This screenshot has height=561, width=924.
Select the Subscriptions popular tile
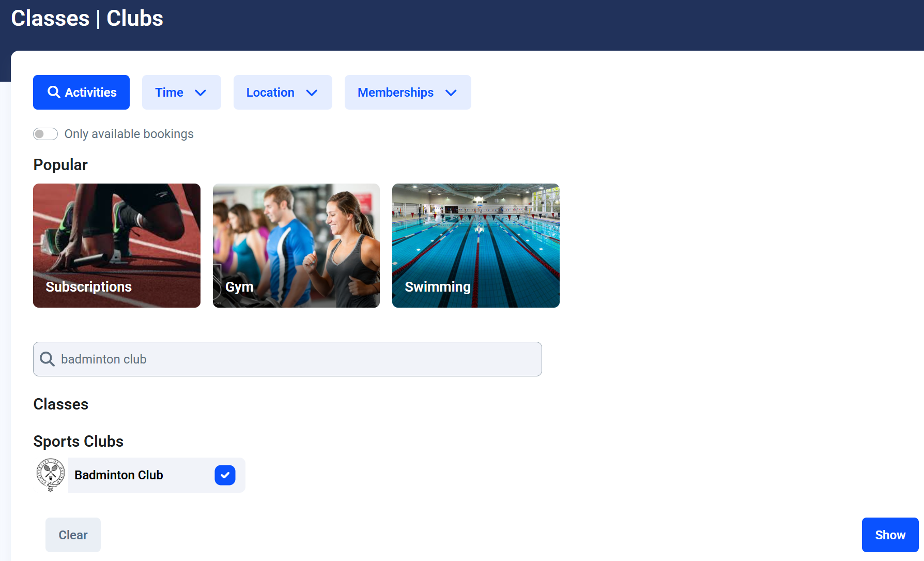tap(117, 246)
